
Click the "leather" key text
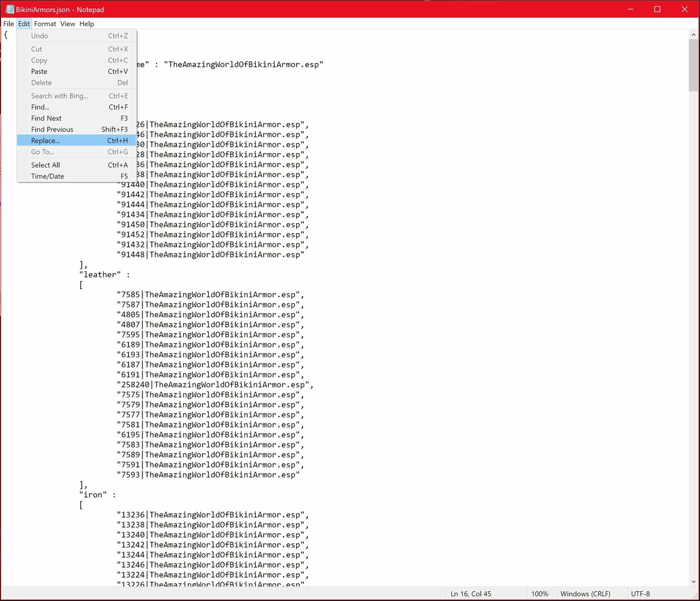100,274
